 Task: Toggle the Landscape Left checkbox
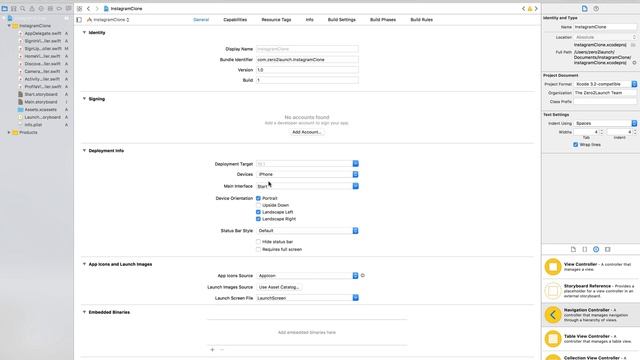[x=258, y=212]
